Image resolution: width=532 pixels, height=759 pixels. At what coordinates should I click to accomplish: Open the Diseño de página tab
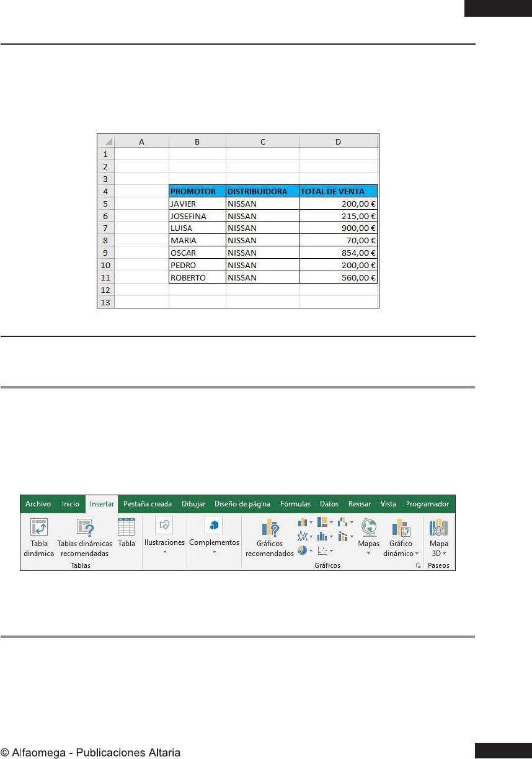pyautogui.click(x=243, y=504)
